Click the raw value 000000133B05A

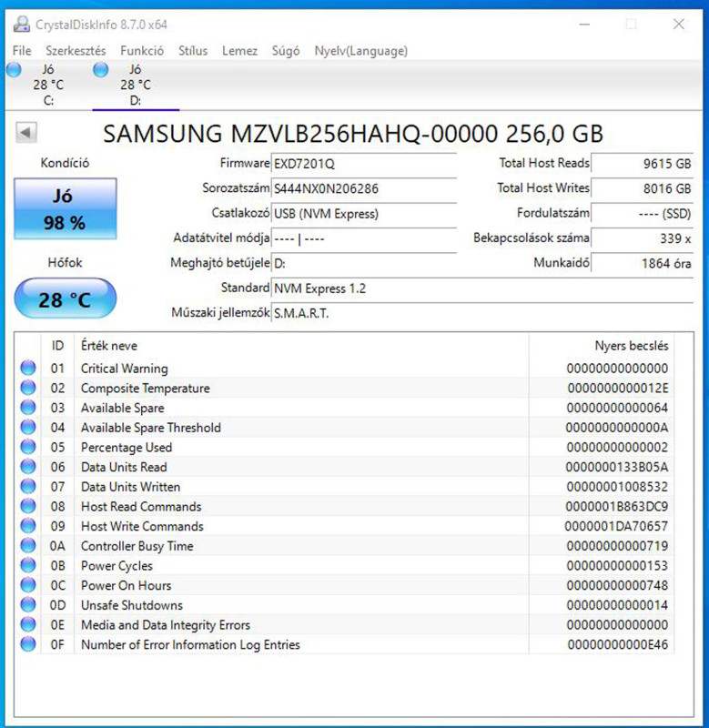[x=616, y=467]
